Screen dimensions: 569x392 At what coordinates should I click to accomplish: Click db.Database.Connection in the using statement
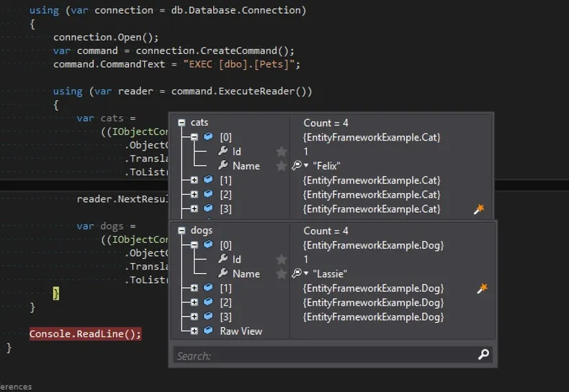click(236, 11)
